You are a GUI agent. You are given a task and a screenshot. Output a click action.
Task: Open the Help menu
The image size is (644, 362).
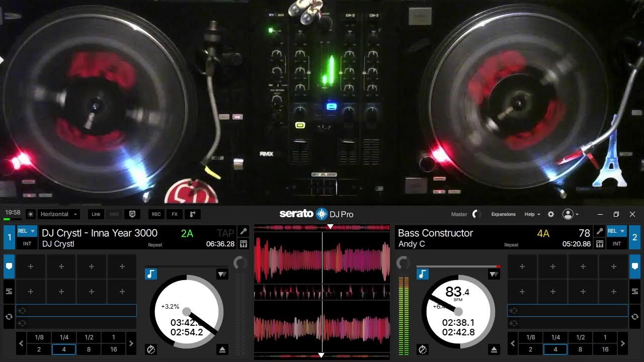pyautogui.click(x=532, y=214)
